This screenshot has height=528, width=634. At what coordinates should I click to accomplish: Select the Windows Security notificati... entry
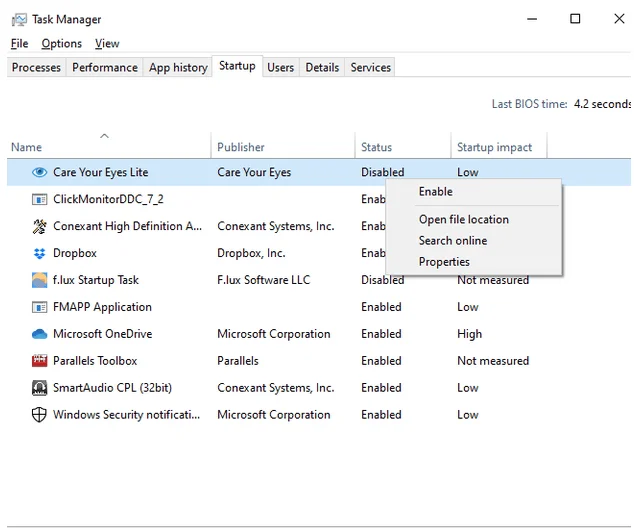[127, 415]
